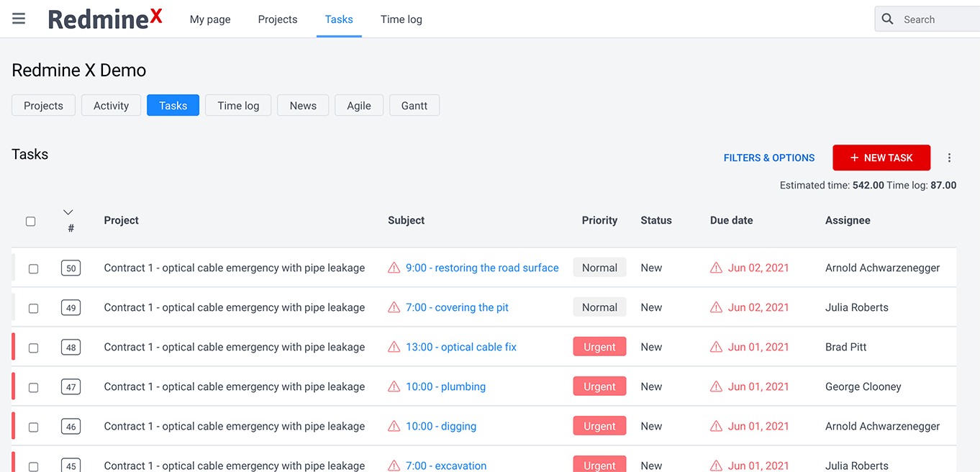Check the box for task 46
Image resolution: width=980 pixels, height=472 pixels.
[x=33, y=427]
